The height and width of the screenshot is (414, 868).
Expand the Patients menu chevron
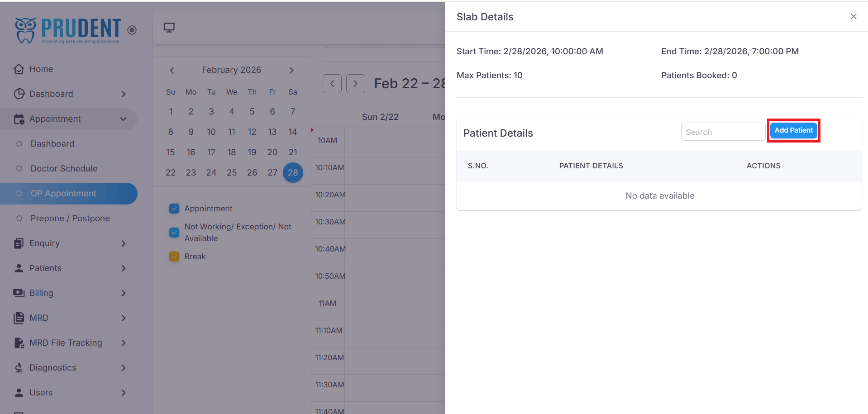(124, 268)
